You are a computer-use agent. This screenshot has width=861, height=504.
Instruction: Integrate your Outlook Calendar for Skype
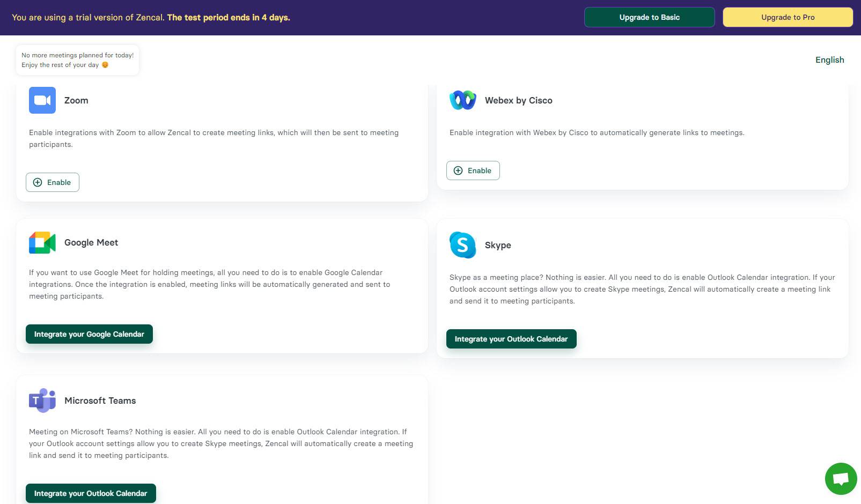[x=511, y=339]
